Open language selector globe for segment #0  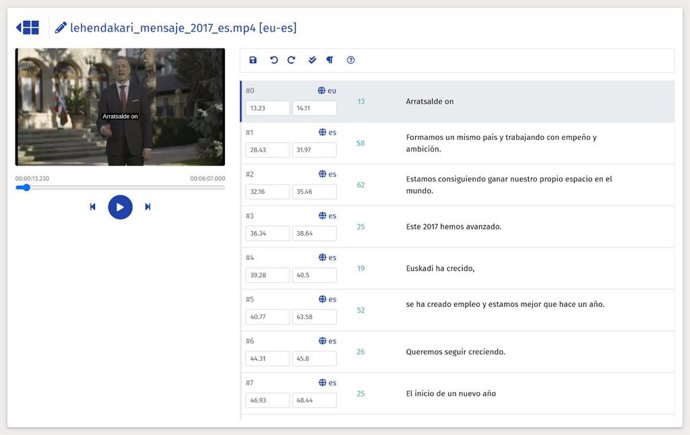click(321, 90)
